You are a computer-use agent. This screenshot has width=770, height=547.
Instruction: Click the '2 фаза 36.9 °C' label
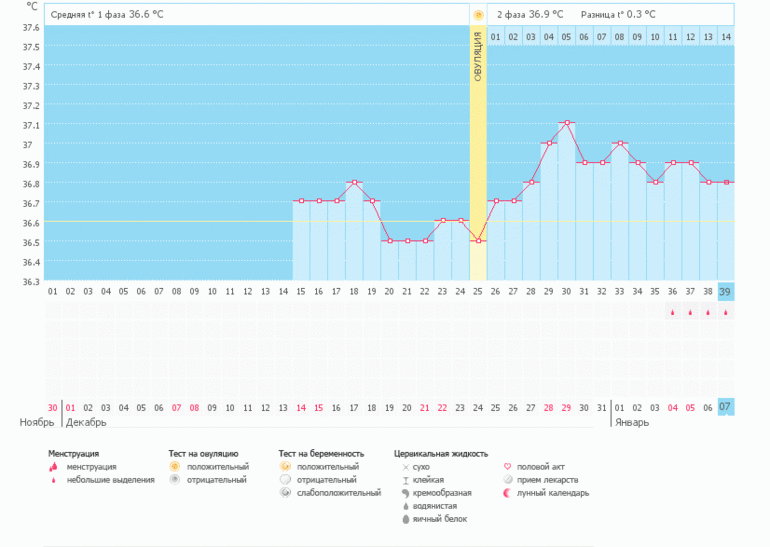point(530,15)
